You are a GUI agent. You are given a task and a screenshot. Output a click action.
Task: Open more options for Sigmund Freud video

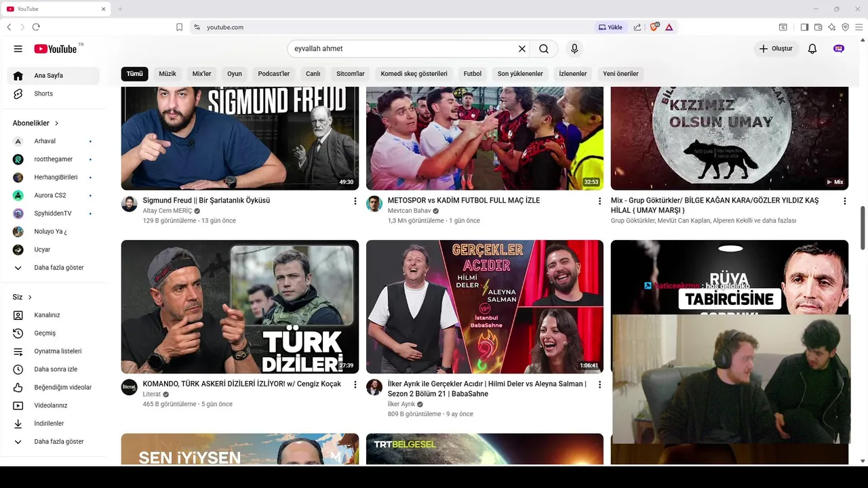pos(355,201)
